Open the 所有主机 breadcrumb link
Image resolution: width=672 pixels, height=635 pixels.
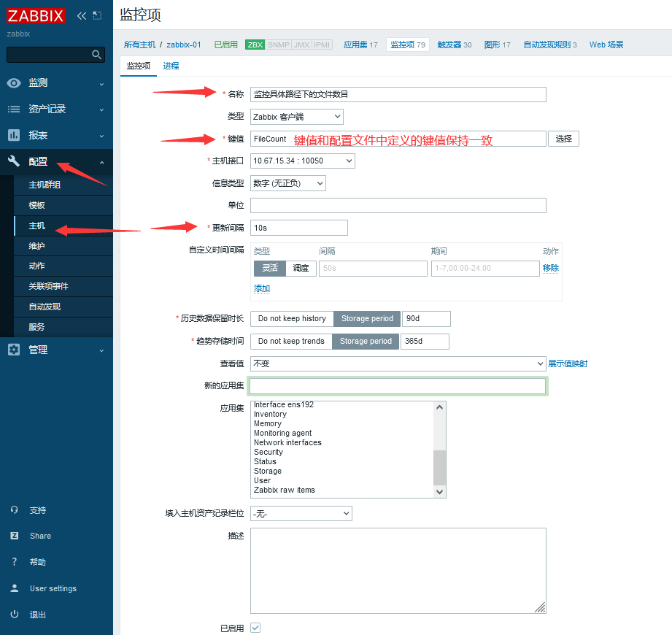(x=139, y=45)
